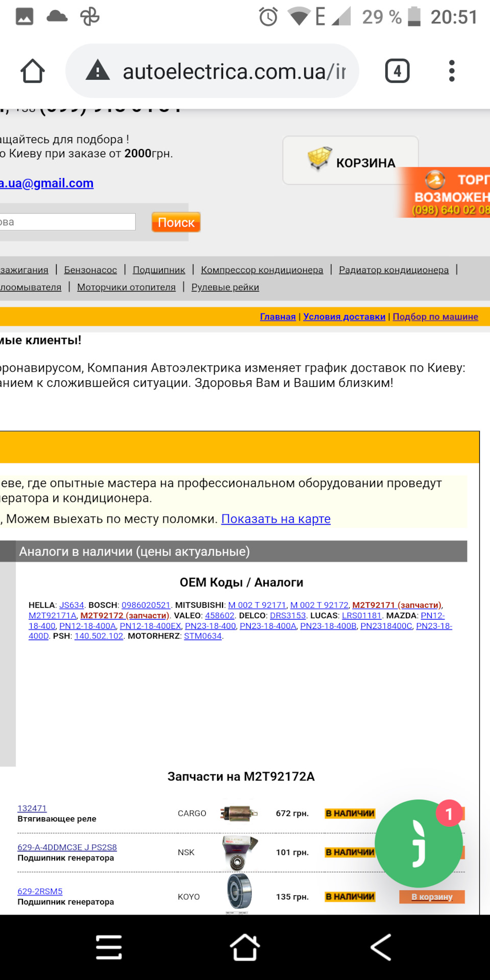The image size is (490, 980).
Task: Open PSH code 140.502.102
Action: (x=99, y=636)
